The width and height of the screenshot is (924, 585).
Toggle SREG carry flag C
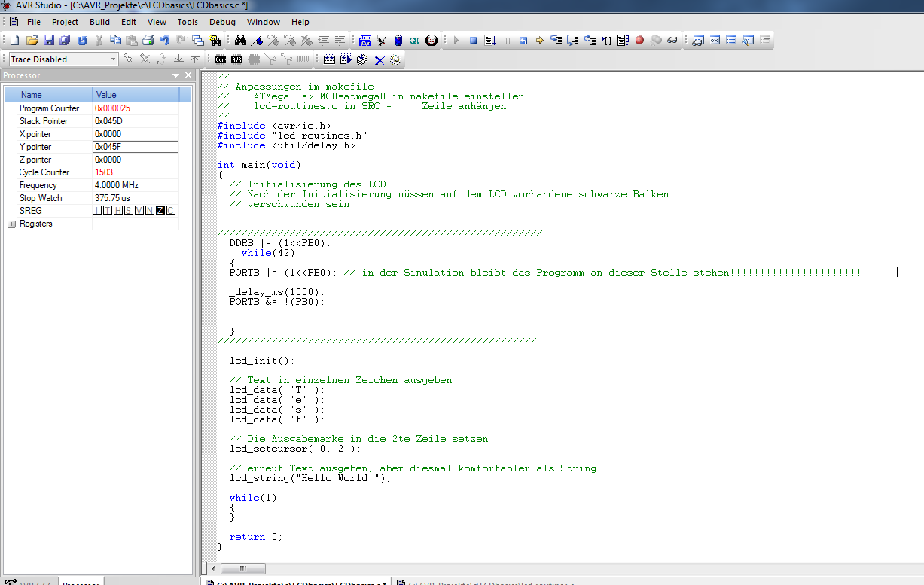tap(171, 210)
